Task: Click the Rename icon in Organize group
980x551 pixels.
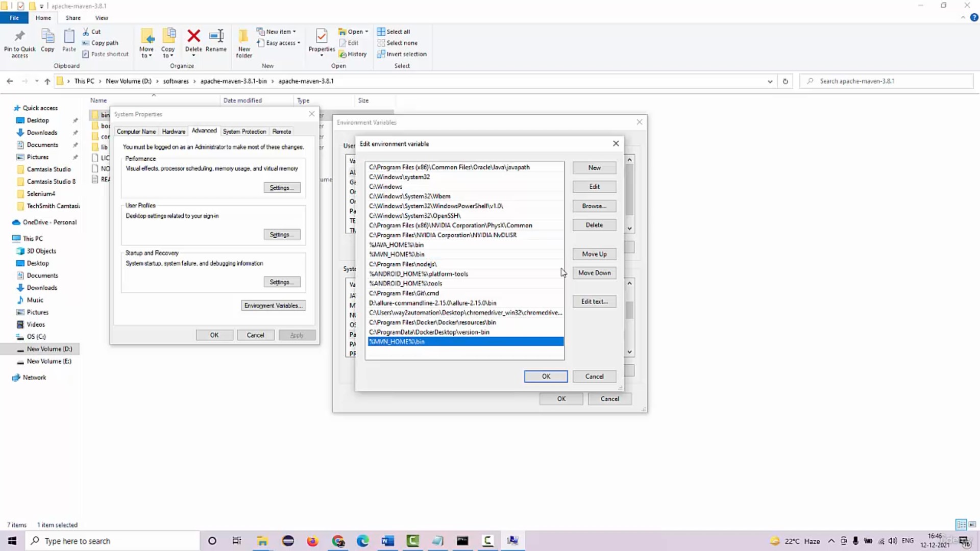Action: [x=216, y=36]
